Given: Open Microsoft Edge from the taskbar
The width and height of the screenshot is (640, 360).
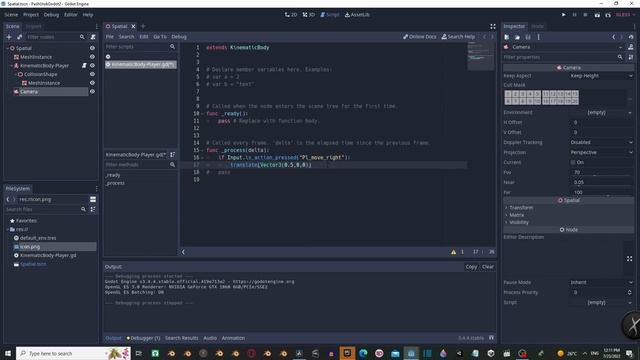Looking at the screenshot, I should 363,353.
